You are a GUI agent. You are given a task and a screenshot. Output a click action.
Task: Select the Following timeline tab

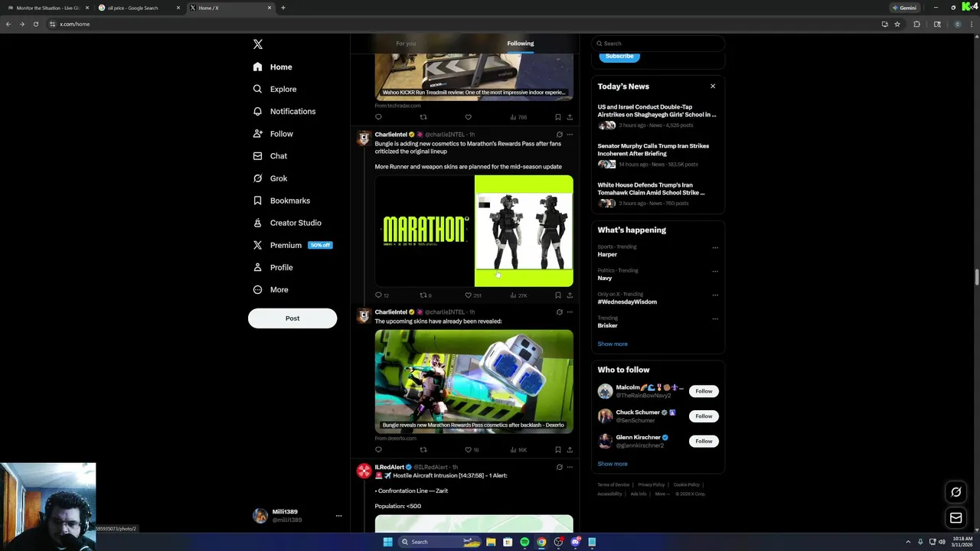[x=521, y=44]
